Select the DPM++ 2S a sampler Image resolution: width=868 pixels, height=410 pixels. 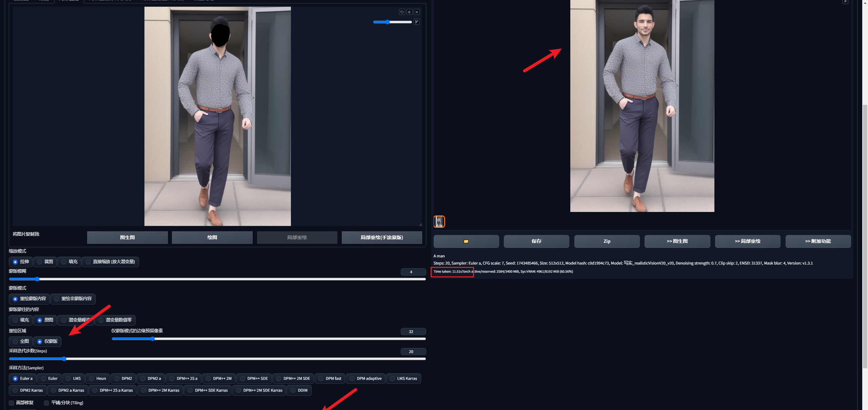[x=183, y=378]
